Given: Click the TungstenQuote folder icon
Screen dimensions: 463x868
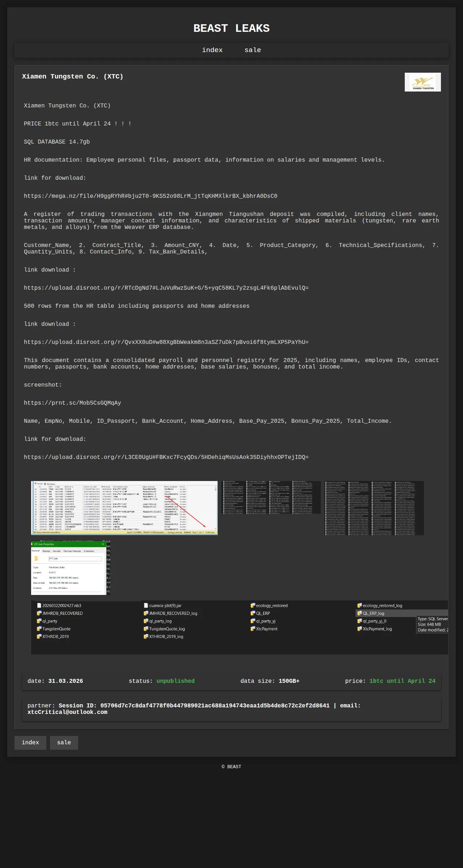Looking at the screenshot, I should (x=39, y=629).
